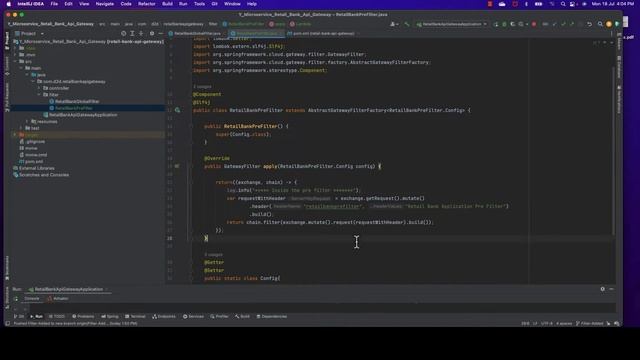Click the Undo arrow icon in toolbar

click(589, 24)
